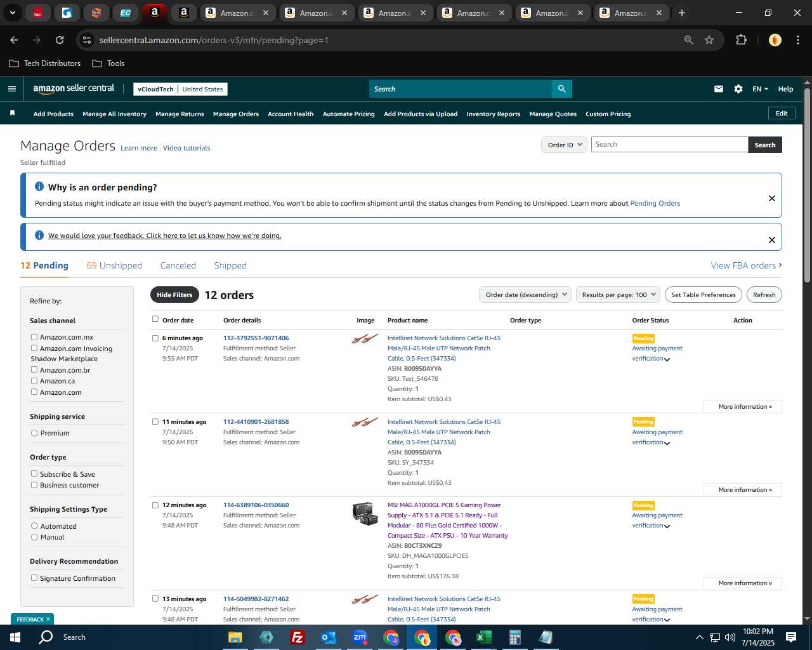
Task: Click info icon in pending order banner
Action: click(x=39, y=187)
